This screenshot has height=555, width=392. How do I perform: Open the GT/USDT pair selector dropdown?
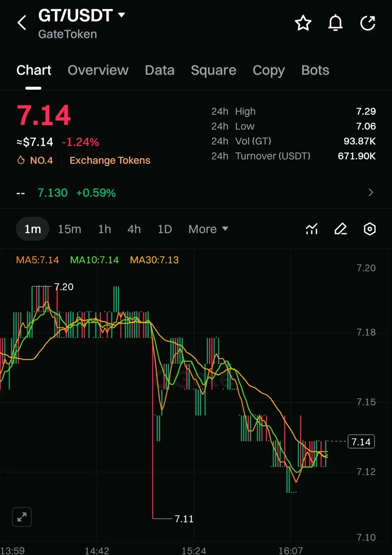pyautogui.click(x=82, y=15)
